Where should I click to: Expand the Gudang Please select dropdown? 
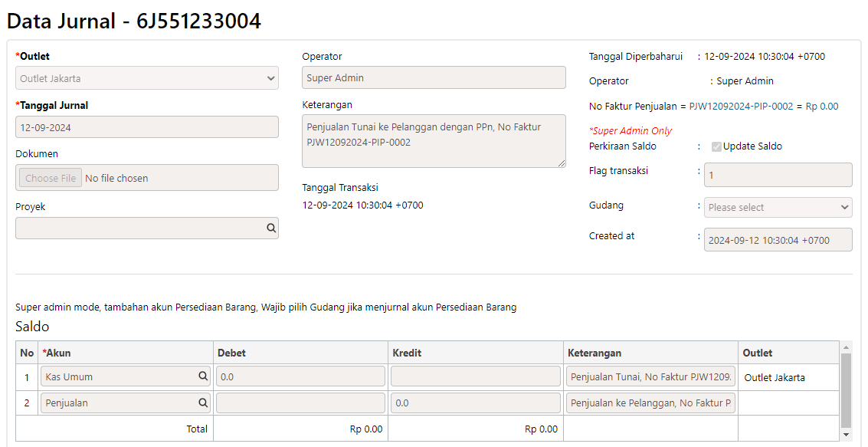(778, 207)
